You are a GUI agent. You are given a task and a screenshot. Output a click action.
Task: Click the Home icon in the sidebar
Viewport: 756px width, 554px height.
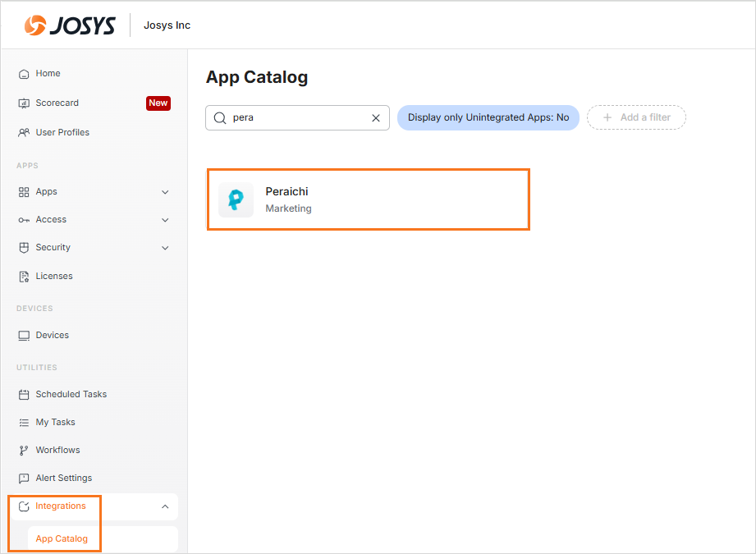click(24, 74)
